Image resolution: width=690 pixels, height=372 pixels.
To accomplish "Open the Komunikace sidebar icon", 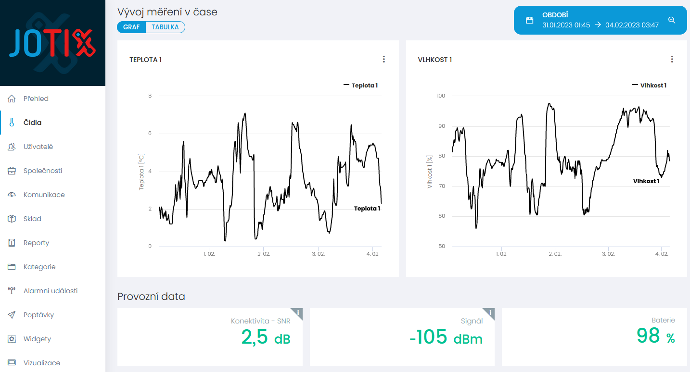I will click(12, 195).
